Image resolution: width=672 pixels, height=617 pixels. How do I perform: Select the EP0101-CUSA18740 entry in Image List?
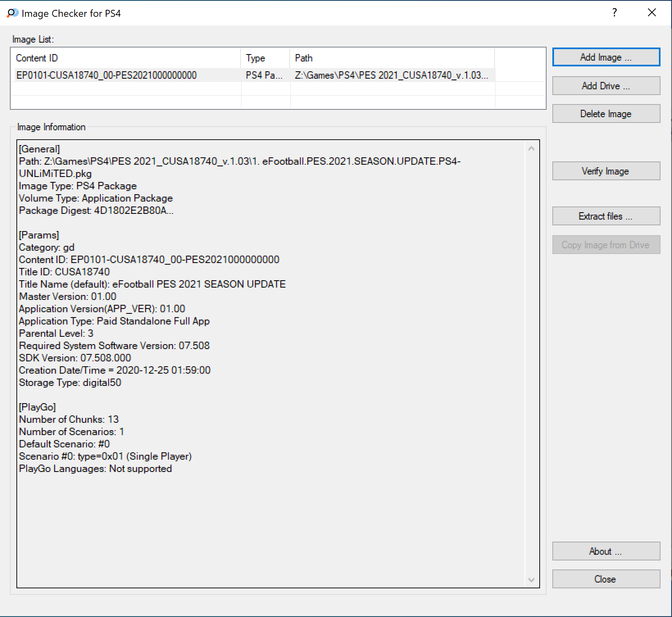click(106, 75)
